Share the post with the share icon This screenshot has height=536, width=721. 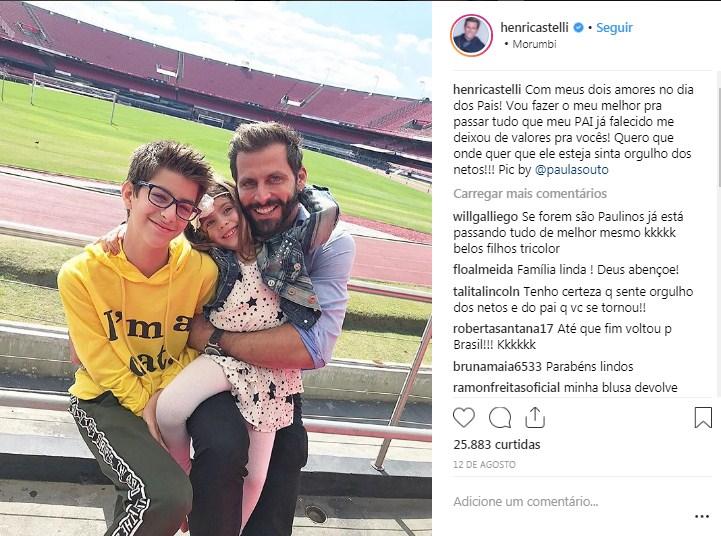[535, 417]
